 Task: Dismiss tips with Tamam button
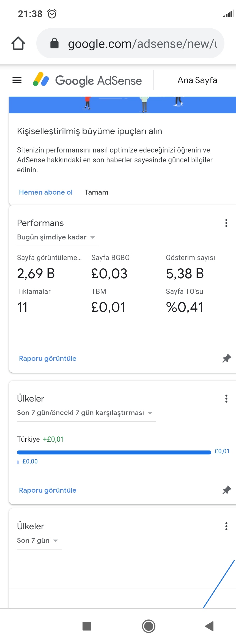coord(97,192)
